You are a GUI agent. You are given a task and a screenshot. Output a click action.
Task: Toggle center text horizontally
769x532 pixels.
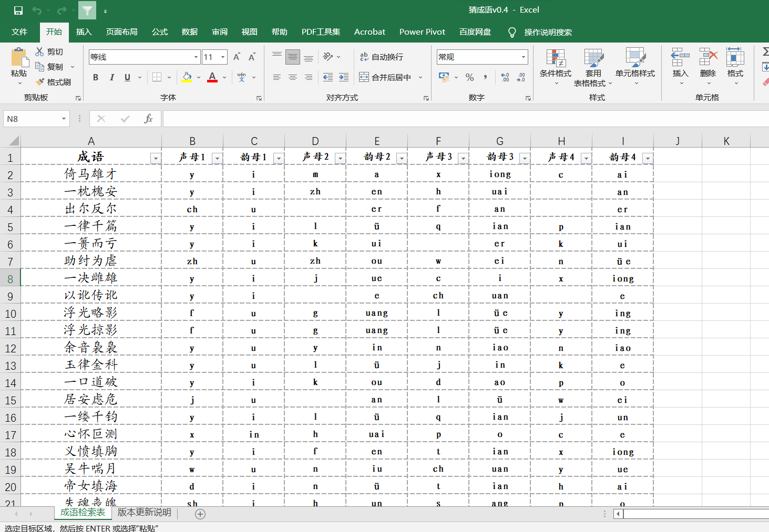(293, 77)
